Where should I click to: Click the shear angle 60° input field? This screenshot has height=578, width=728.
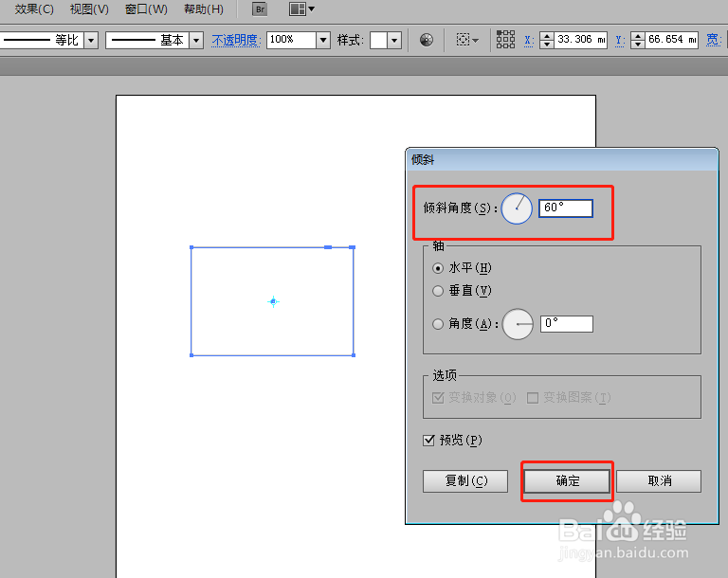[566, 208]
